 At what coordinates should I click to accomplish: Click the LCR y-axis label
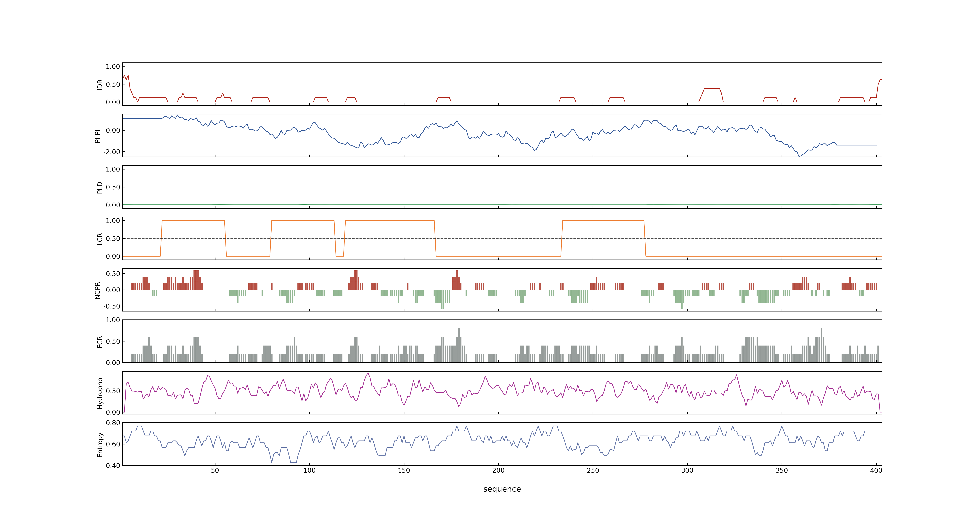click(100, 239)
